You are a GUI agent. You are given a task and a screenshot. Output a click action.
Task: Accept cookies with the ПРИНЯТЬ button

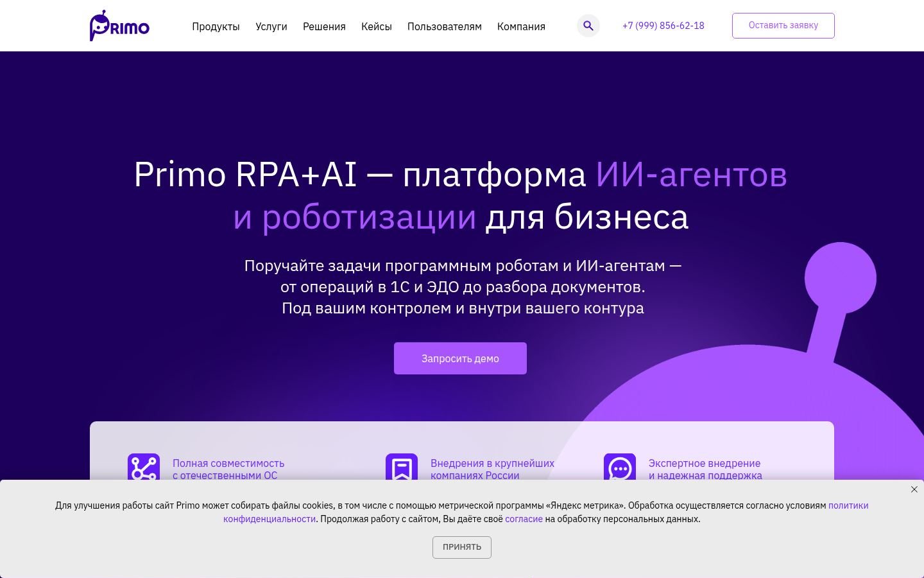pos(462,547)
